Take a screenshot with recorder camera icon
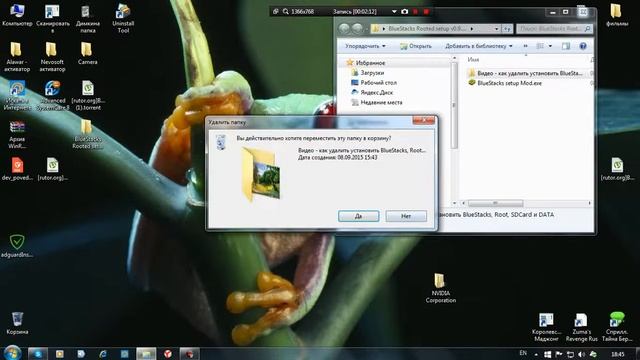Image resolution: width=640 pixels, height=360 pixels. tap(404, 11)
